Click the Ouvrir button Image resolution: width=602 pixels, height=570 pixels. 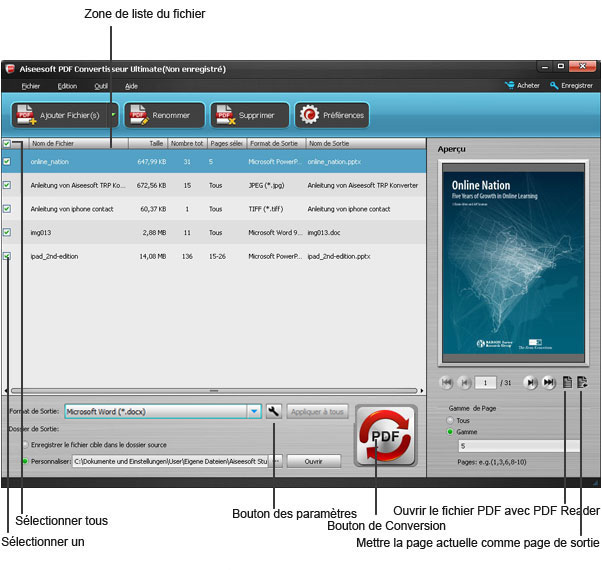tap(314, 461)
